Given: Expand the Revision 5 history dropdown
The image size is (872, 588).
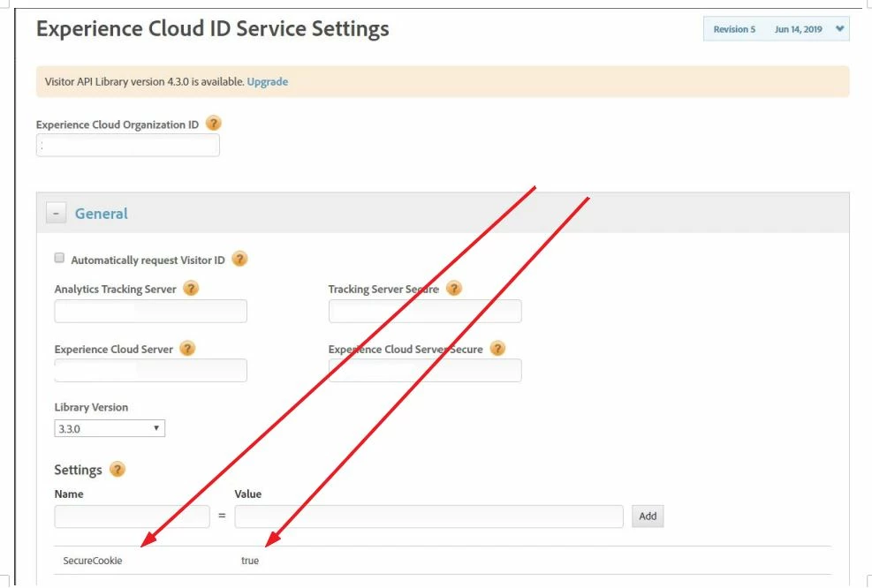Looking at the screenshot, I should pyautogui.click(x=776, y=29).
